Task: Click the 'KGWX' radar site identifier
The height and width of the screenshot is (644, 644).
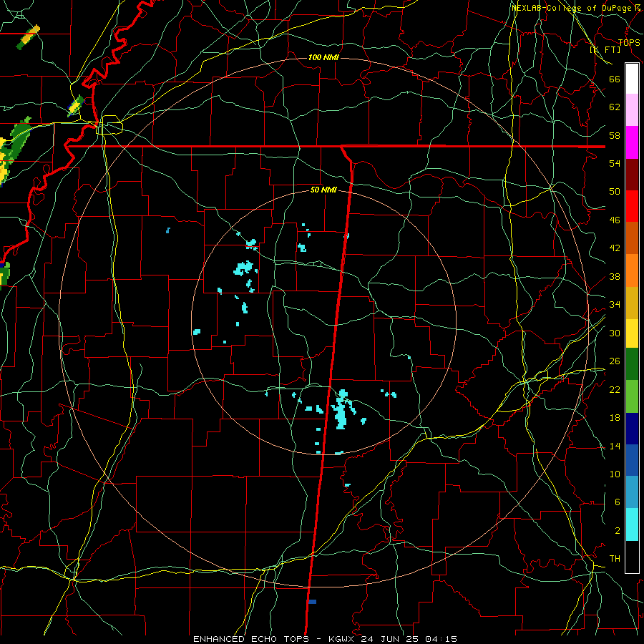Action: click(342, 639)
